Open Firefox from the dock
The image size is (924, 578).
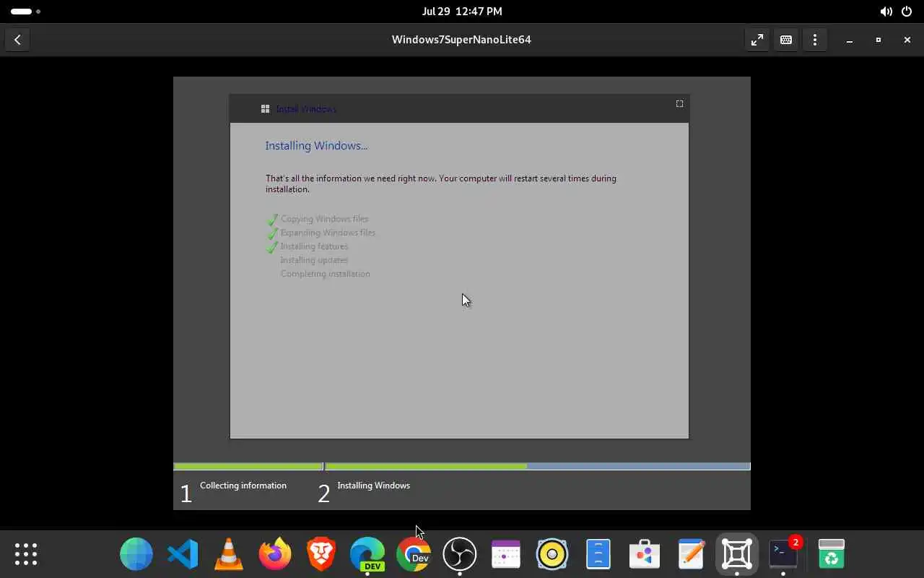pyautogui.click(x=275, y=554)
